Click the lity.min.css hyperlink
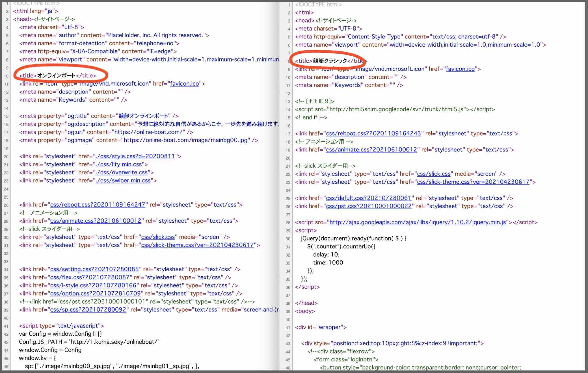 click(x=119, y=164)
